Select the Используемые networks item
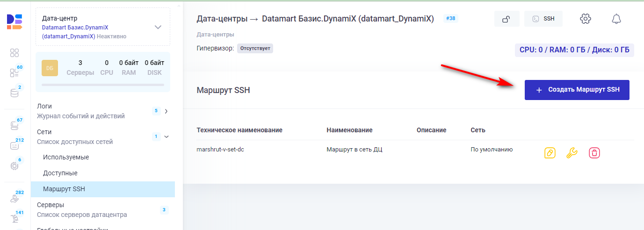This screenshot has height=230, width=644. (x=66, y=157)
